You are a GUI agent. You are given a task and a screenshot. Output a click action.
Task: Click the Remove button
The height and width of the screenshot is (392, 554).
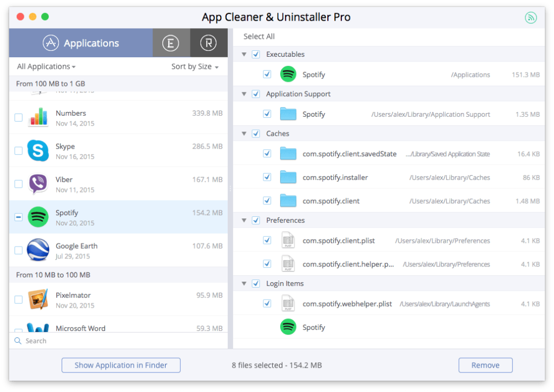485,365
